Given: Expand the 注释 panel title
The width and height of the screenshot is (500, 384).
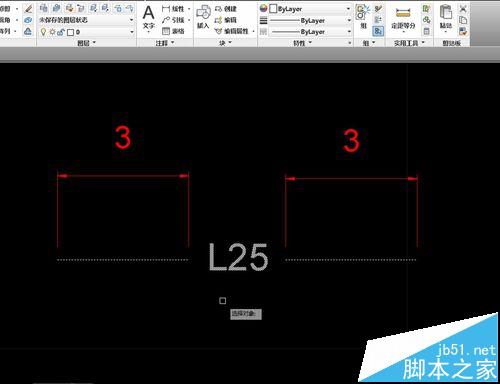Looking at the screenshot, I should (x=165, y=43).
